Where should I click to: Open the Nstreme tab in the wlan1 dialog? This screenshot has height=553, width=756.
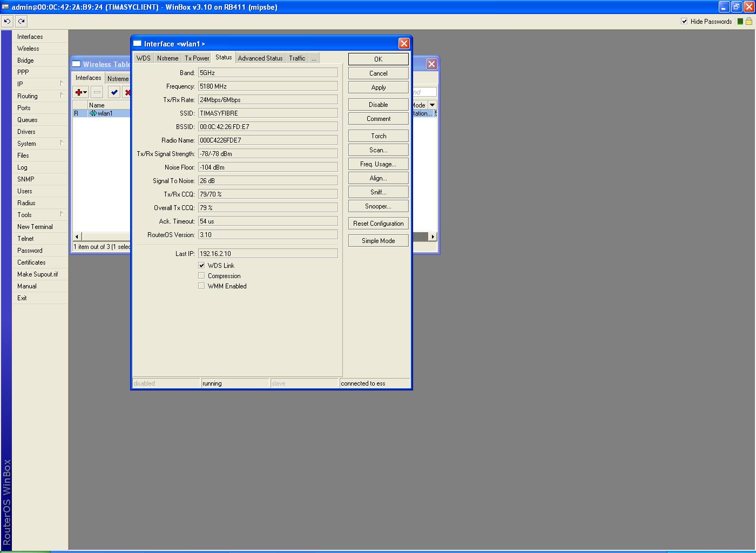click(x=167, y=58)
